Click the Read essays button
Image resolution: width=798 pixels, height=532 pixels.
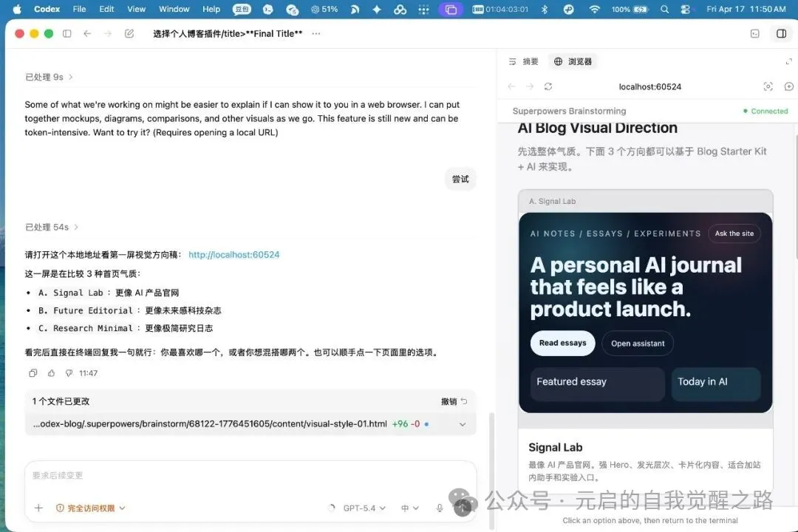pyautogui.click(x=563, y=343)
